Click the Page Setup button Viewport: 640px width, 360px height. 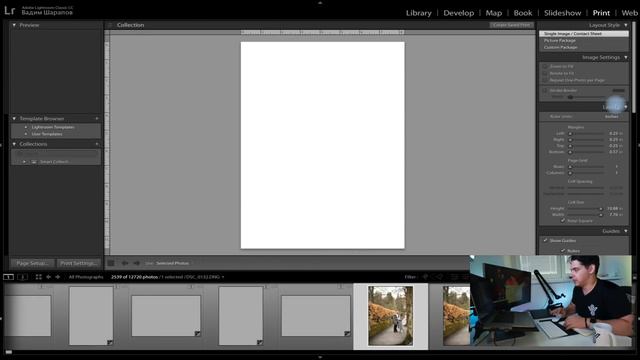coord(32,263)
